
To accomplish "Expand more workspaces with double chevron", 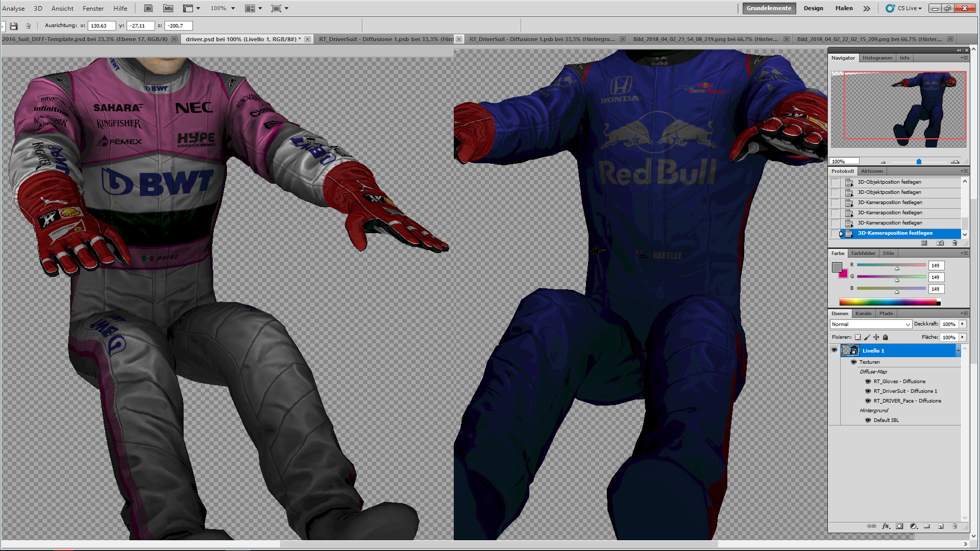I will point(867,8).
